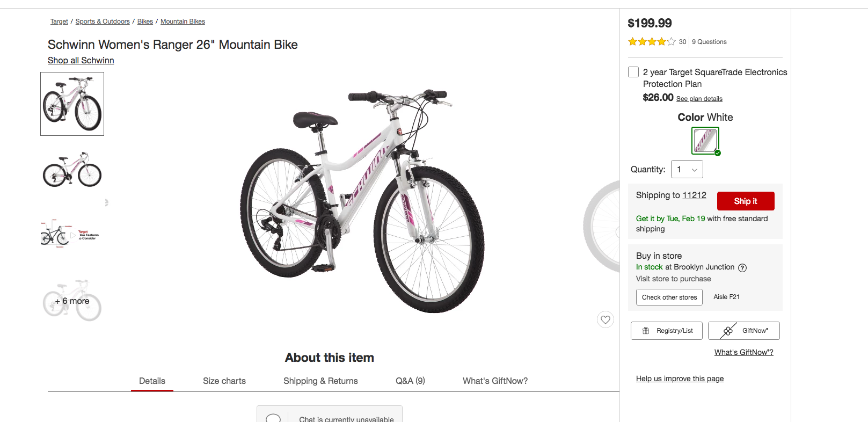Select the second bike side-view thumbnail

pos(72,171)
